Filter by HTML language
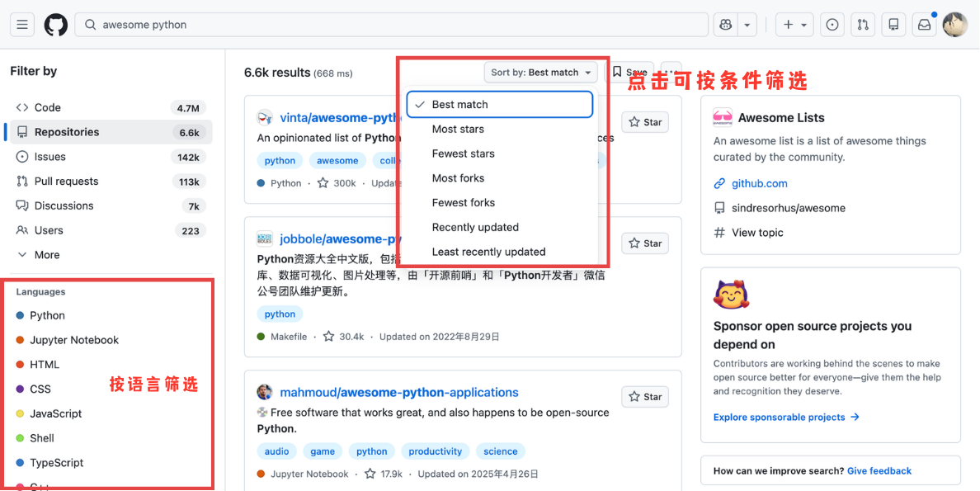This screenshot has height=491, width=980. point(38,364)
